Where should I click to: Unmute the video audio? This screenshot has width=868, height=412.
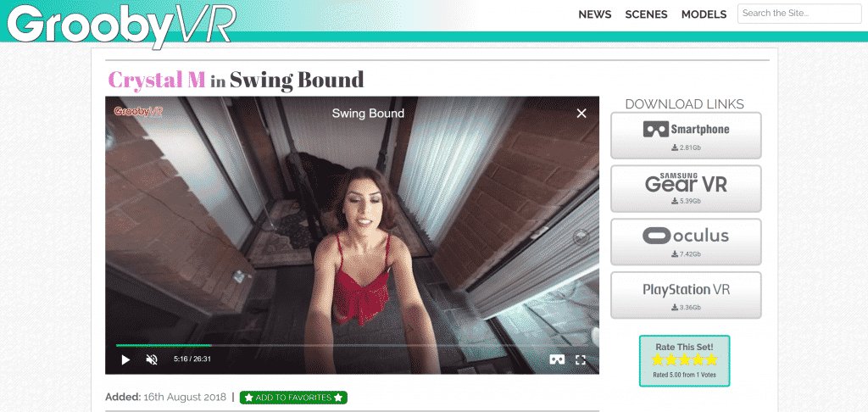(152, 359)
